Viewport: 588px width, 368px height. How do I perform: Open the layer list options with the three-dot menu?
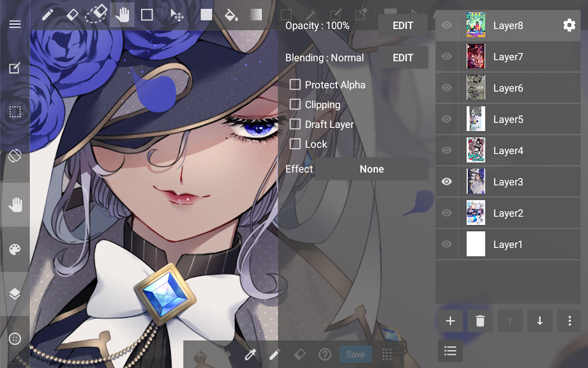(569, 321)
